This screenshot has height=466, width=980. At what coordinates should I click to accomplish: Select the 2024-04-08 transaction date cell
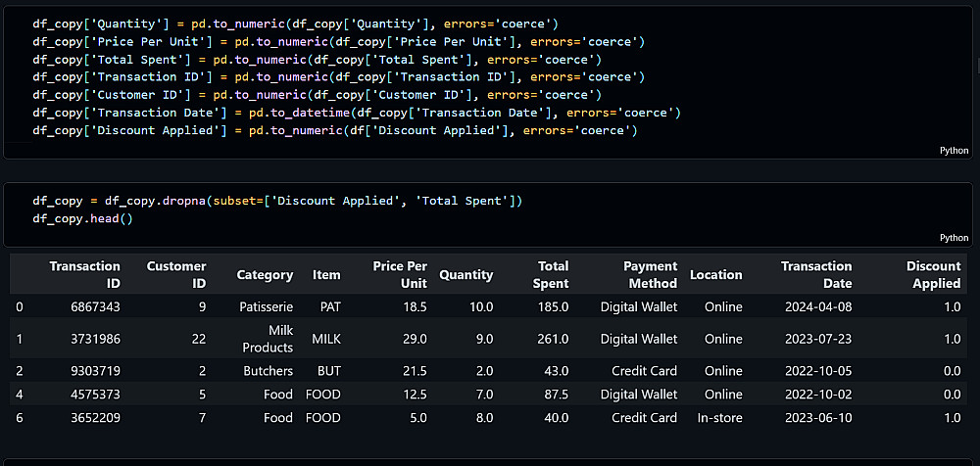(x=818, y=306)
